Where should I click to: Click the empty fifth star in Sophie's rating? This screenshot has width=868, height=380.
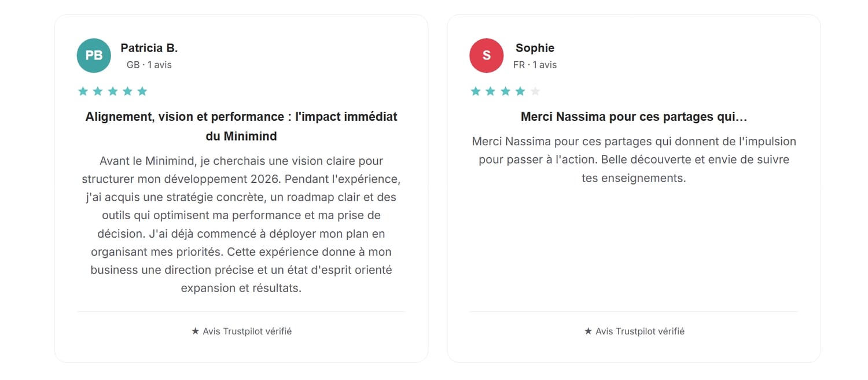pyautogui.click(x=535, y=91)
